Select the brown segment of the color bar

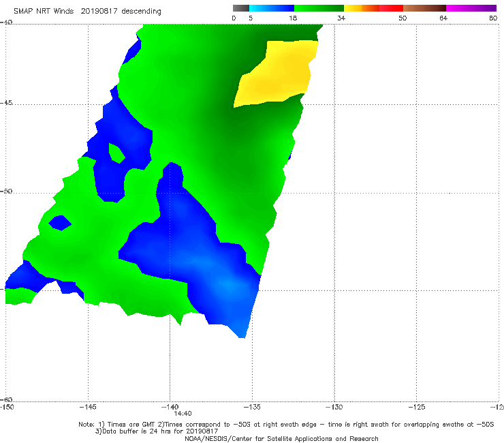click(424, 8)
